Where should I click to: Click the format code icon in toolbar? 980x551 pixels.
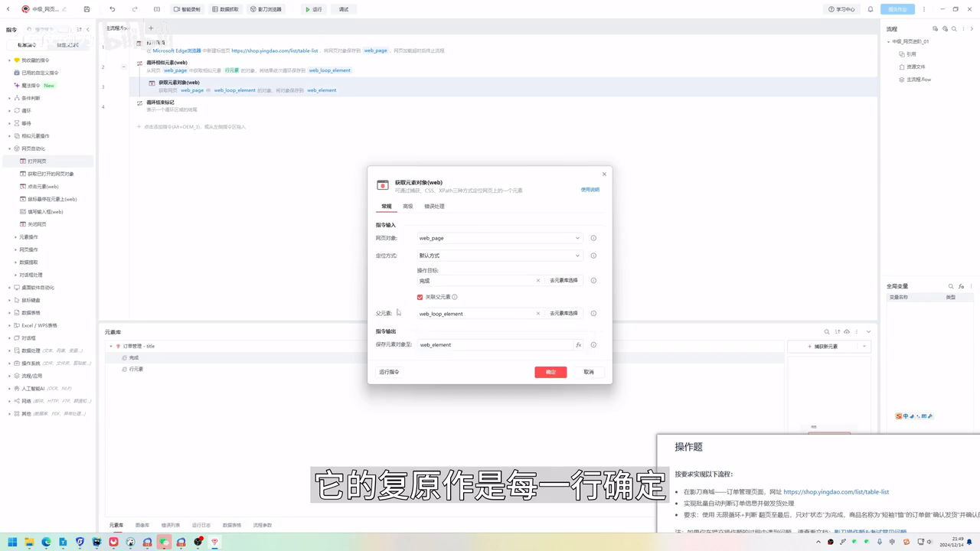(x=157, y=9)
